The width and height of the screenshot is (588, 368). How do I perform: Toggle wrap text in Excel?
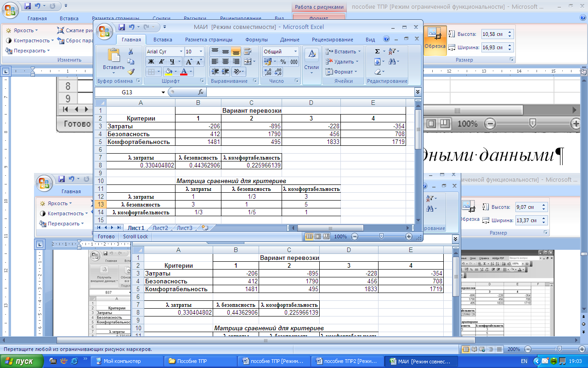click(248, 52)
